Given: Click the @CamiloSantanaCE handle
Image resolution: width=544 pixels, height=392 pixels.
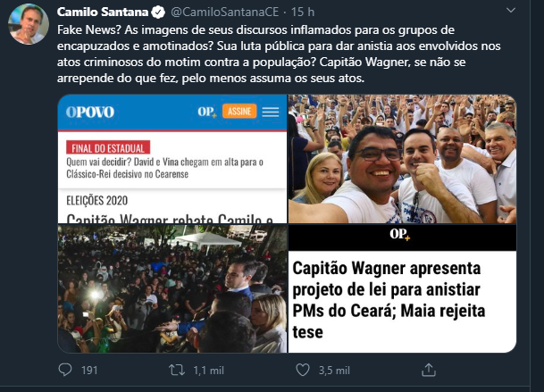Looking at the screenshot, I should tap(225, 13).
